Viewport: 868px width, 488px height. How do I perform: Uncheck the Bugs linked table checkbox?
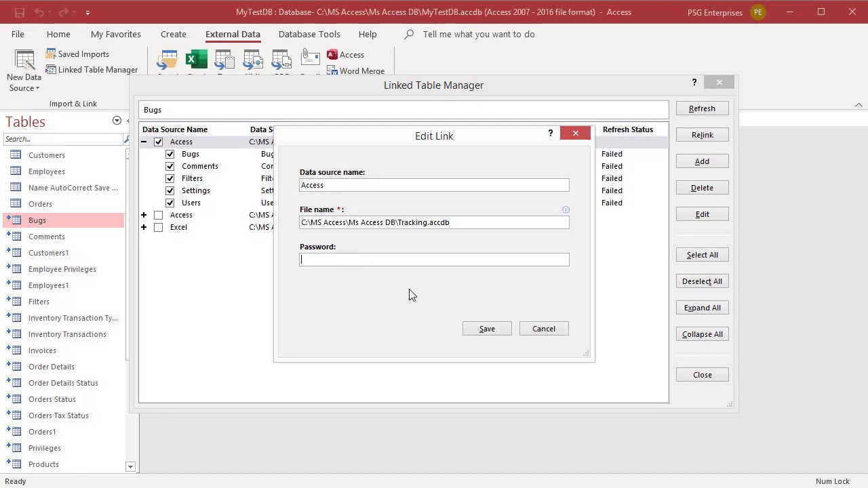click(170, 154)
